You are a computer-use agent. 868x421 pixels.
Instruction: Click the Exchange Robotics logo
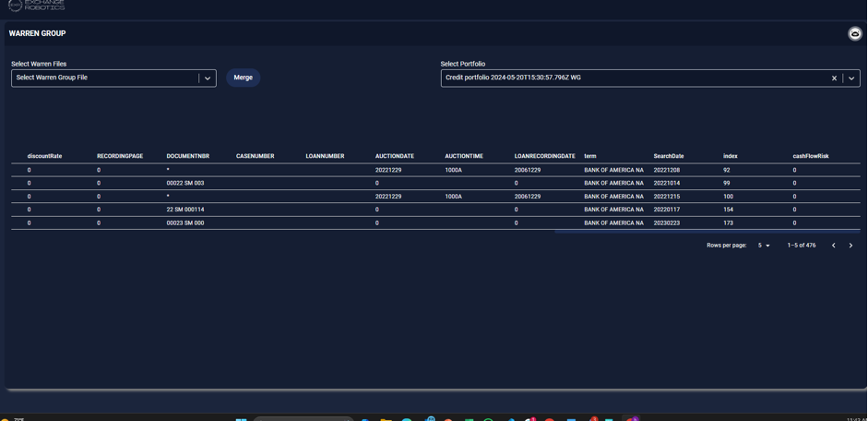pyautogui.click(x=37, y=6)
